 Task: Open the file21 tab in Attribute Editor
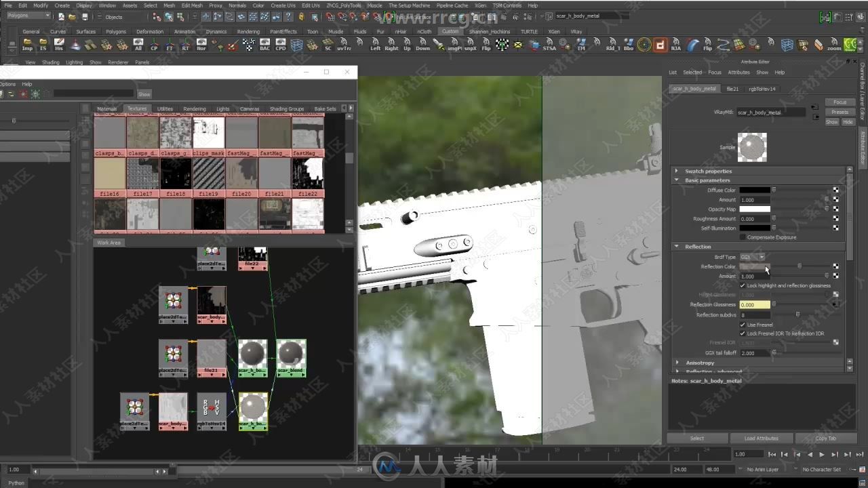[x=732, y=89]
